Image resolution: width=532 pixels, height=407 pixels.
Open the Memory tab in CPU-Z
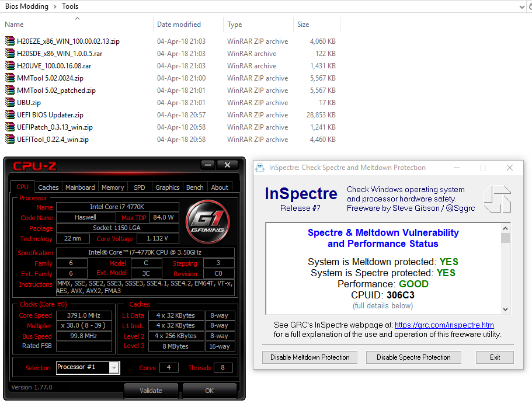(x=113, y=187)
